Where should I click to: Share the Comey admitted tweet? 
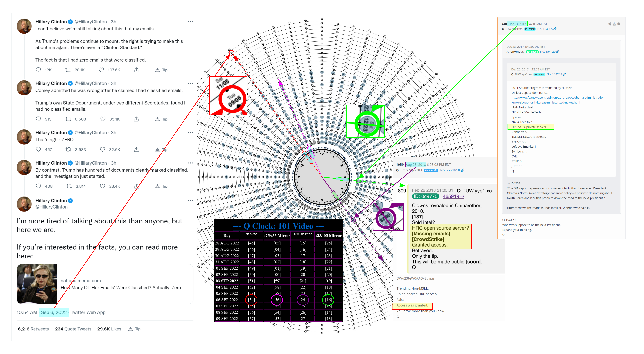tap(136, 119)
